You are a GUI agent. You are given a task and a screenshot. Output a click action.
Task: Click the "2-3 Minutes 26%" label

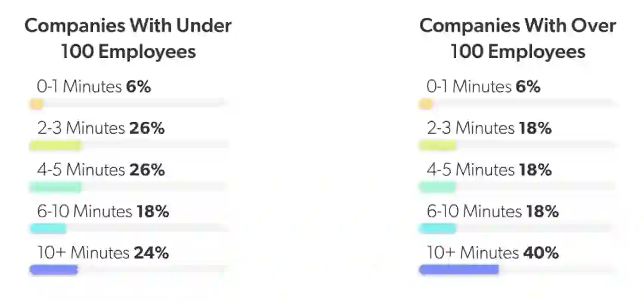pos(100,128)
